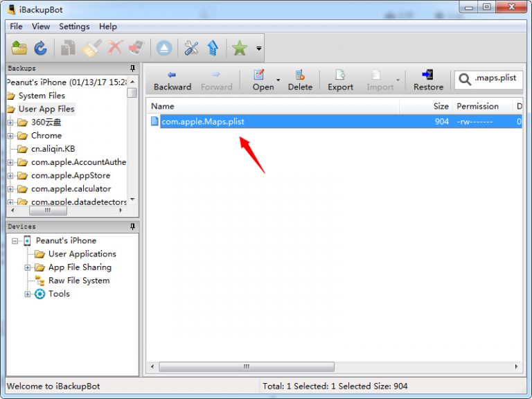Screen dimensions: 532x399
Task: Open the File menu
Action: point(16,26)
